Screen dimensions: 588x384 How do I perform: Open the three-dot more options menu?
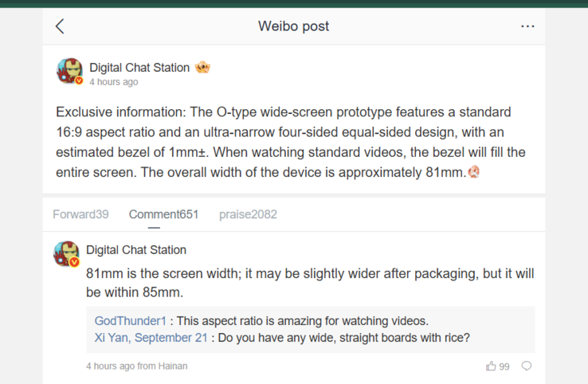point(527,26)
